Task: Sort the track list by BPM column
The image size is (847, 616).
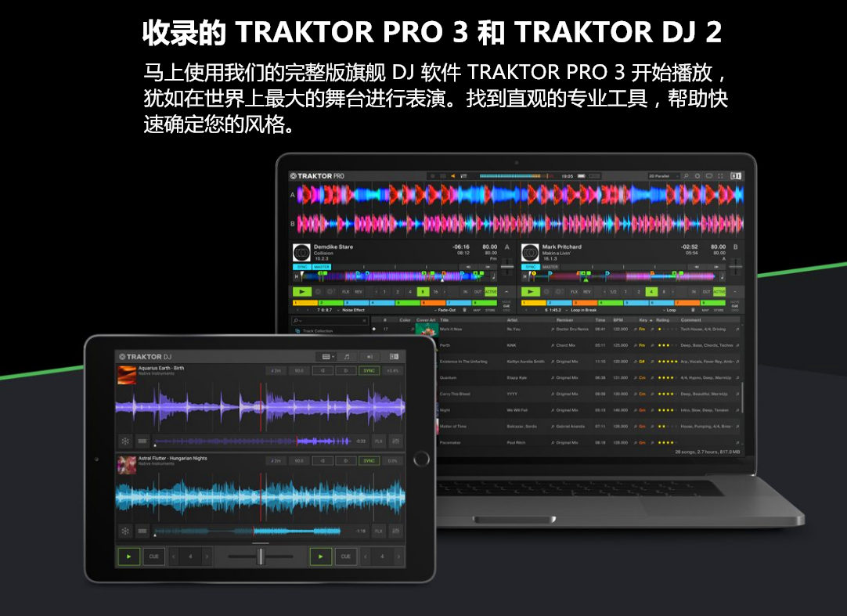Action: click(x=618, y=320)
